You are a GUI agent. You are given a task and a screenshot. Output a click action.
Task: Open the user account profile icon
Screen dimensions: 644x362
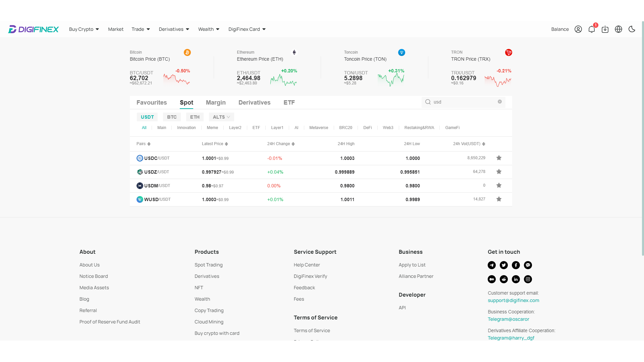click(x=578, y=29)
